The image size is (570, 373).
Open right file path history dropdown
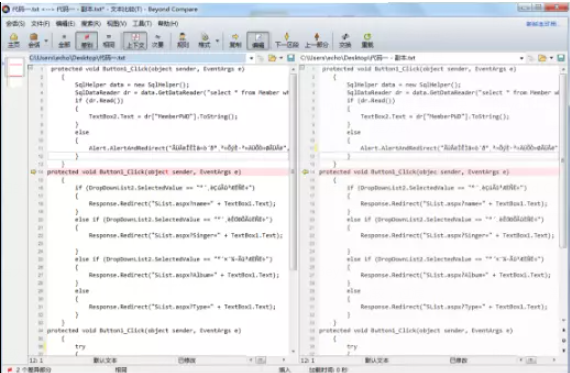(x=522, y=58)
